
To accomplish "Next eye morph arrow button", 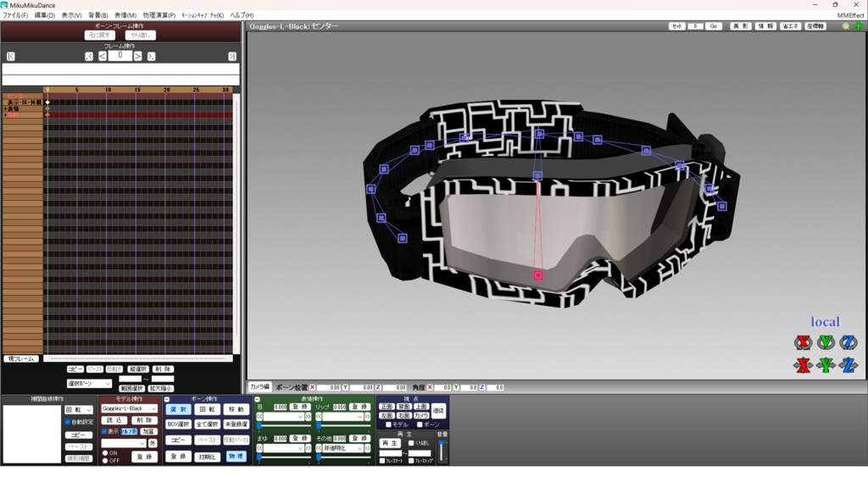I will pos(308,417).
